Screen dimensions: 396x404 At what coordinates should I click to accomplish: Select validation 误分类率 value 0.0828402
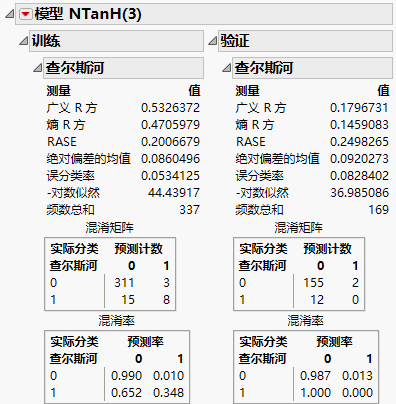(359, 176)
